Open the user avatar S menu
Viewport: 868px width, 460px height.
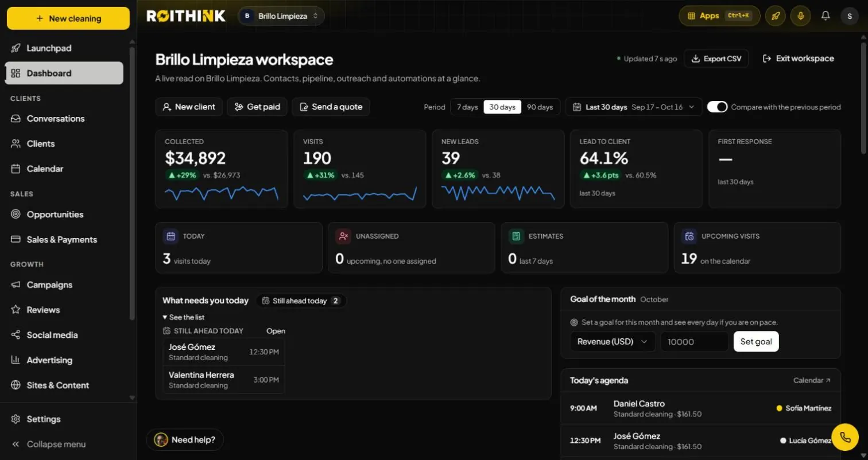tap(850, 16)
